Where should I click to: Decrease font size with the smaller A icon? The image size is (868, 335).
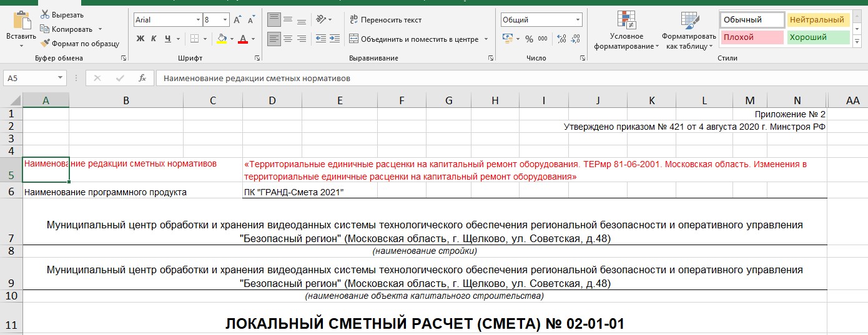click(x=251, y=20)
